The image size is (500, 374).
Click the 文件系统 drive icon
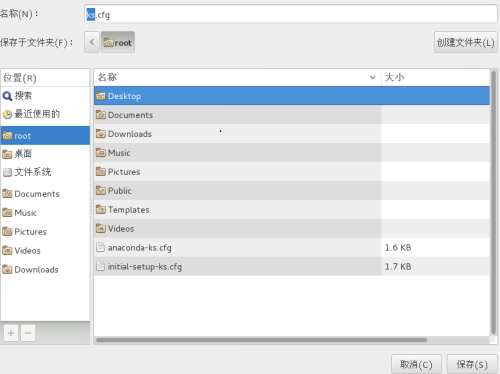click(x=7, y=172)
